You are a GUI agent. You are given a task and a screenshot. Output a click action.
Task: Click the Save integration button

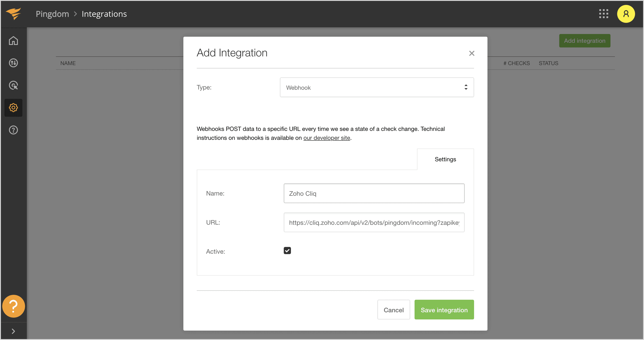point(444,310)
